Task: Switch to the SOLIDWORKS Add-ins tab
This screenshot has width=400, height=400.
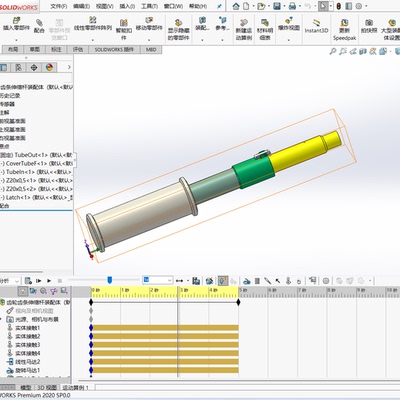Action: [x=114, y=49]
